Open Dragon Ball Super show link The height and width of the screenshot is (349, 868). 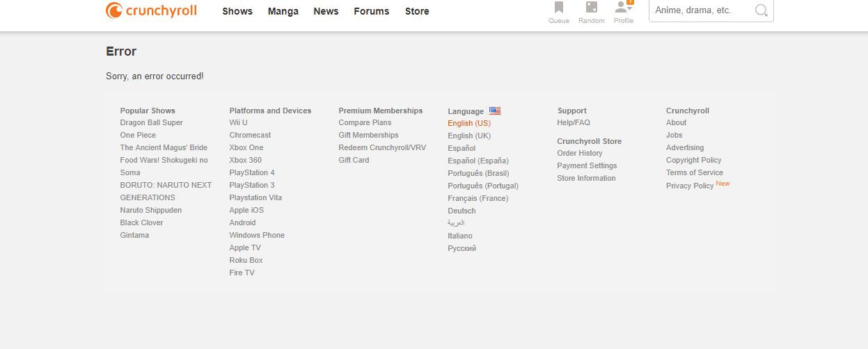[151, 122]
